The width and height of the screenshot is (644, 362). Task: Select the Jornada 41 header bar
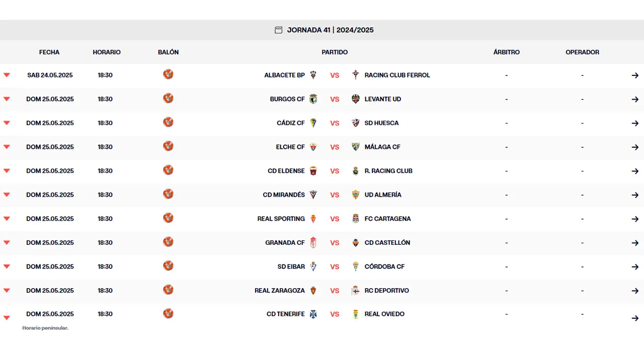pos(322,30)
